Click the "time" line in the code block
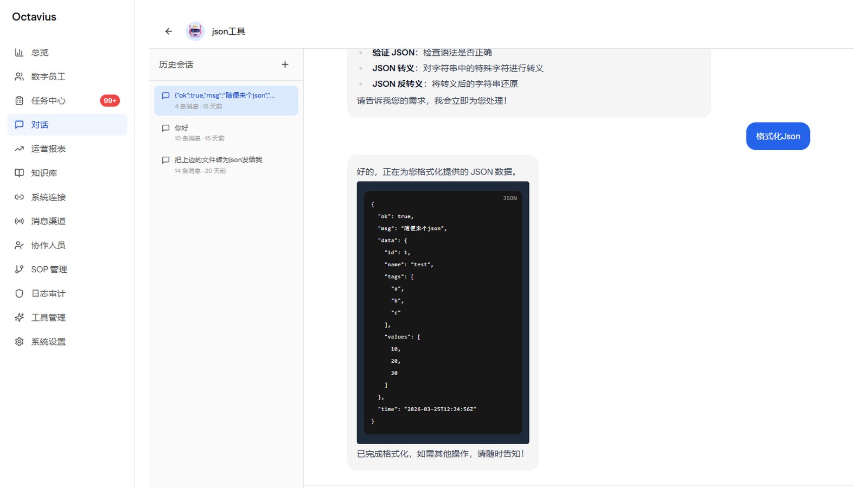Viewport: 868px width, 488px height. (427, 409)
